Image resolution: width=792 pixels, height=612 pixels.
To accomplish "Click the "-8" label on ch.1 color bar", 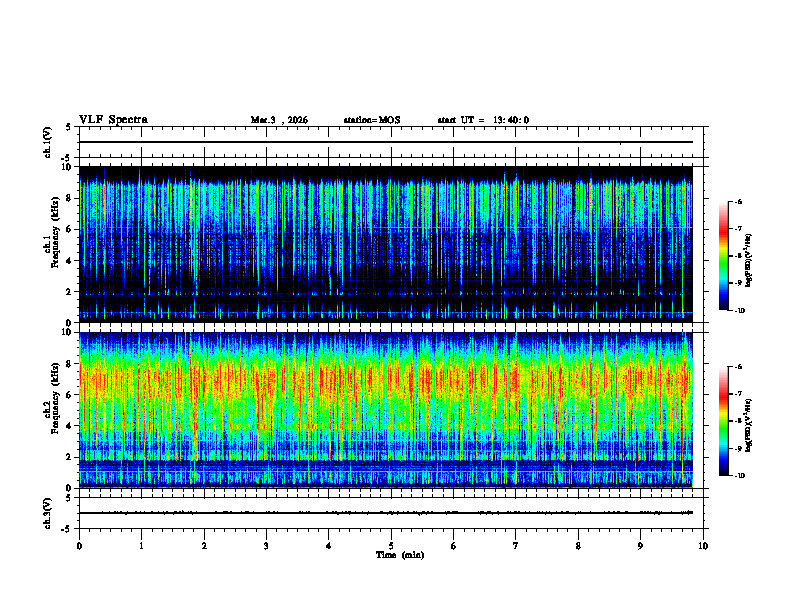I will pos(738,256).
